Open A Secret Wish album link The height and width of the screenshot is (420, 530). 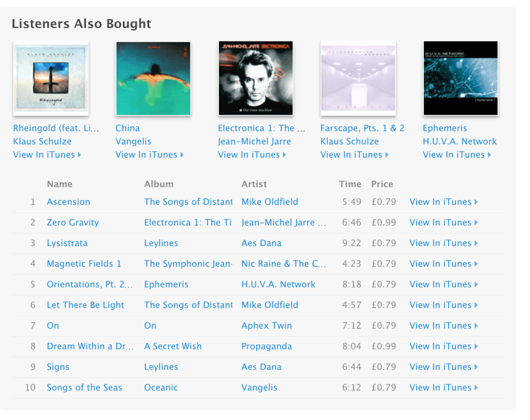click(x=173, y=346)
